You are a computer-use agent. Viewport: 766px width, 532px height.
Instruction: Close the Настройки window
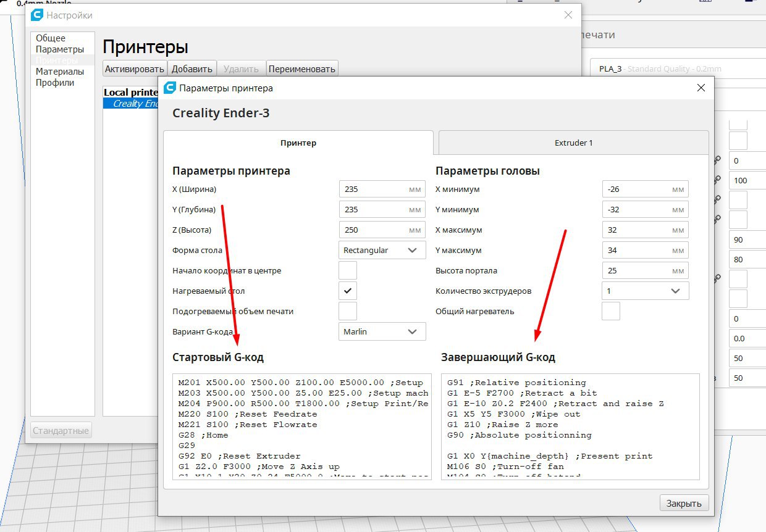pyautogui.click(x=568, y=15)
